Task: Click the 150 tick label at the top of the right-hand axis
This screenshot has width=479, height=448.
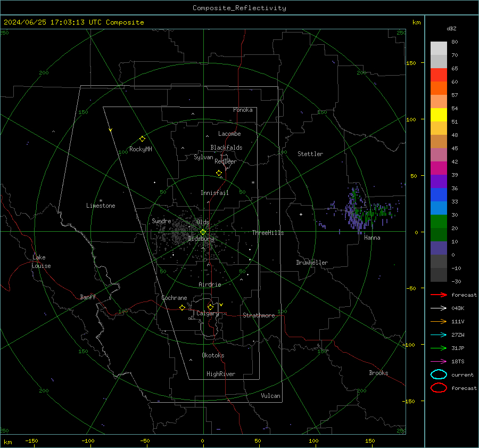Action: coord(411,63)
